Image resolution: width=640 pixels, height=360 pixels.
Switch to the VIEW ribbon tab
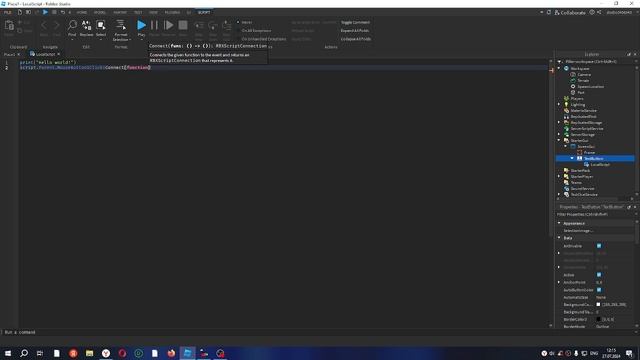[x=153, y=13]
